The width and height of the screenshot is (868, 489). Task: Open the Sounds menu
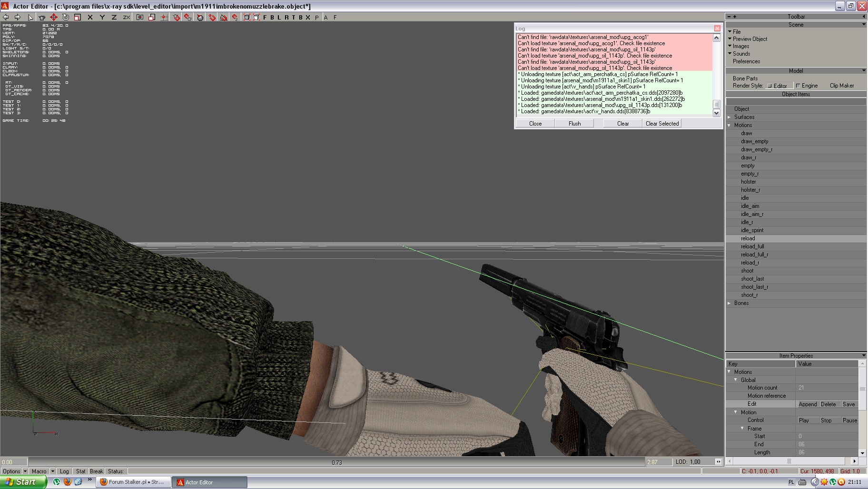tap(741, 54)
